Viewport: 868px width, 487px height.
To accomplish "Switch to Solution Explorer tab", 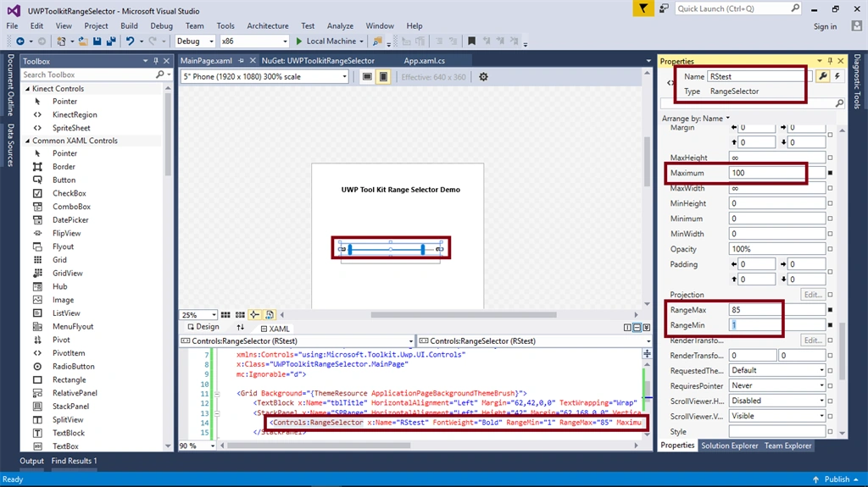I will click(x=729, y=445).
